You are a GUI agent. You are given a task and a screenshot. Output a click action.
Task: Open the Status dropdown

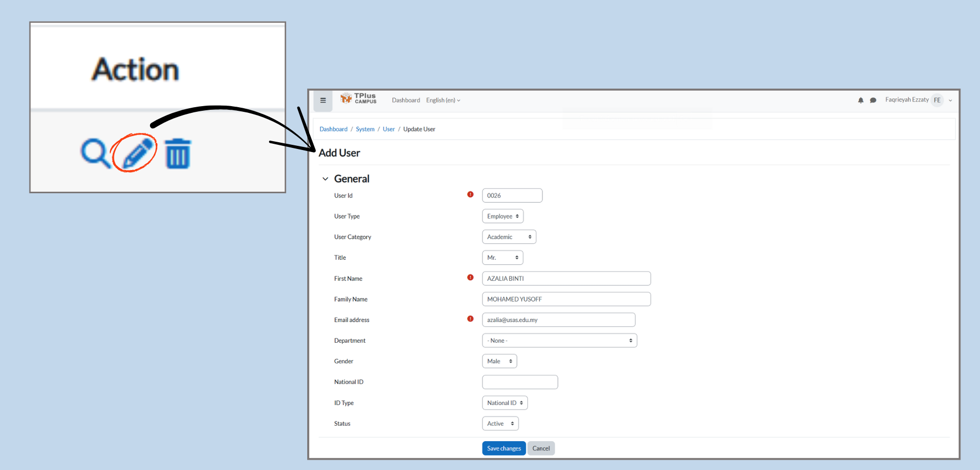tap(500, 424)
